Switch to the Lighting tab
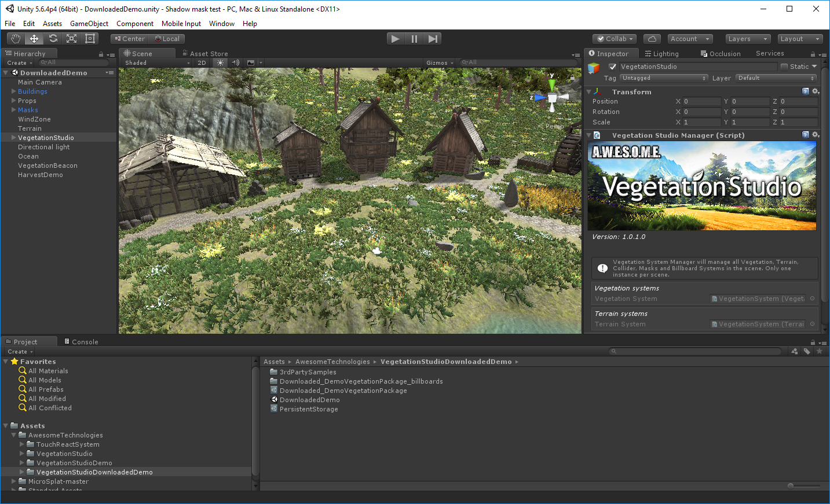The height and width of the screenshot is (504, 830). pos(662,54)
